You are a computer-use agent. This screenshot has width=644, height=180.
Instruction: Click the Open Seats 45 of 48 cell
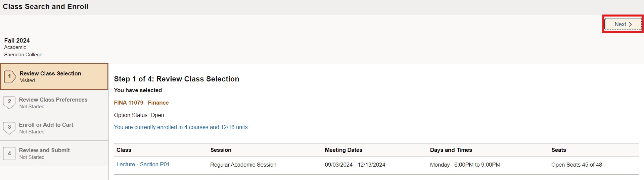pyautogui.click(x=577, y=165)
